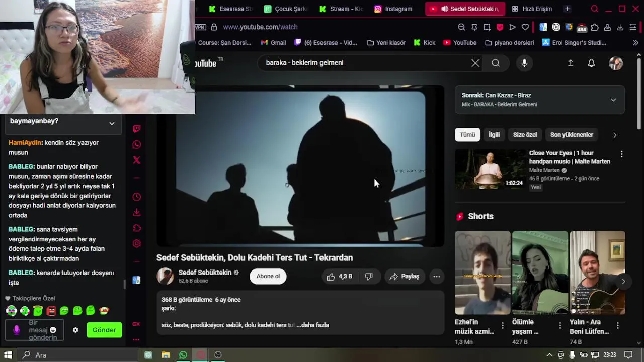This screenshot has height=362, width=644.
Task: Open extensions puzzle icon in toolbar
Action: [595, 27]
